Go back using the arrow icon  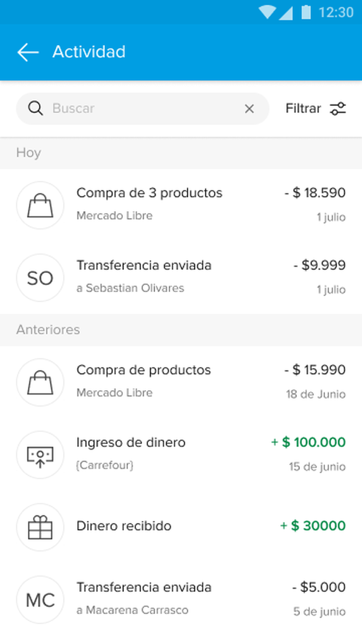click(x=28, y=52)
